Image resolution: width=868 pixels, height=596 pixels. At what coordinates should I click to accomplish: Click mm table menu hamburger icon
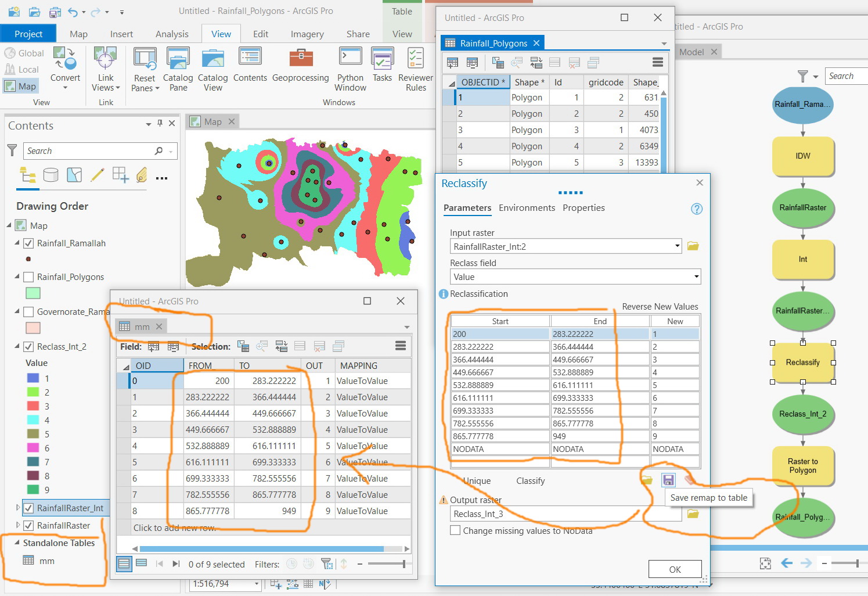click(401, 346)
